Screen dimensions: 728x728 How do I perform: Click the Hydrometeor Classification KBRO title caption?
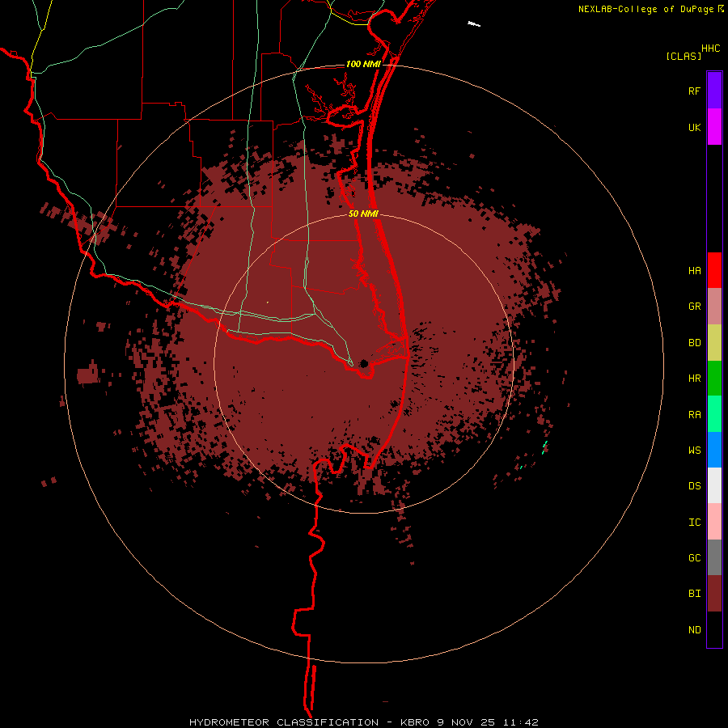pyautogui.click(x=364, y=722)
